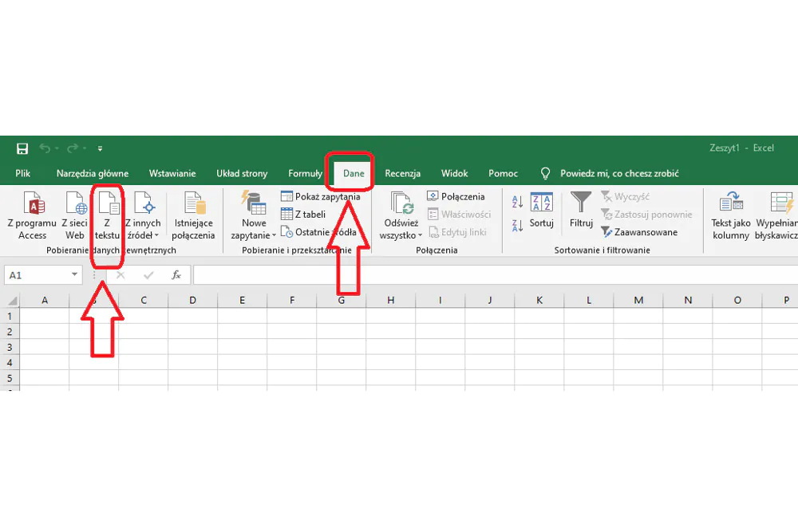Switch to the Formuły tab

[305, 173]
